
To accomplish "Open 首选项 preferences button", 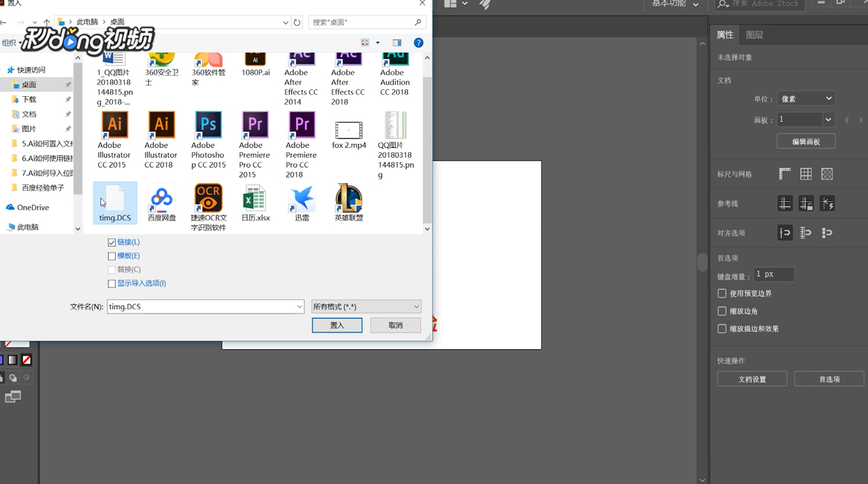I will (x=829, y=379).
